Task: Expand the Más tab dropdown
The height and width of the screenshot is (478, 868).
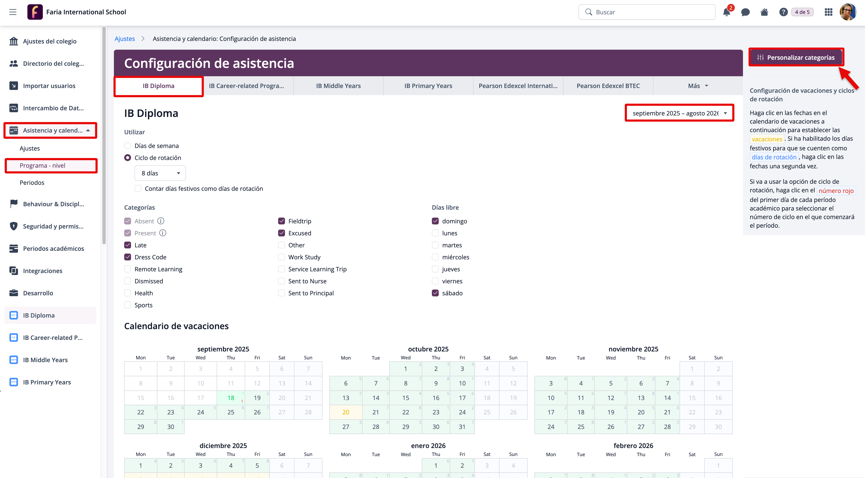Action: 698,86
